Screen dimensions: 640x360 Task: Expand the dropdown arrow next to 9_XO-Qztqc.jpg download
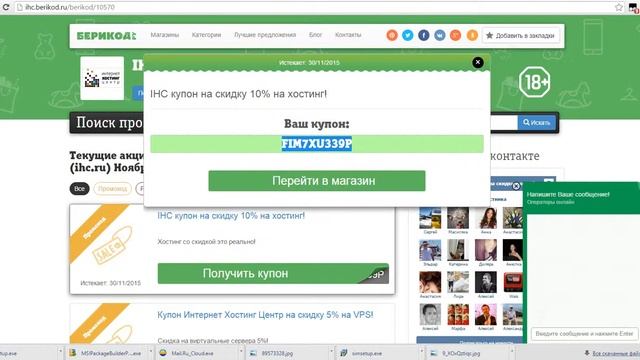click(x=511, y=352)
